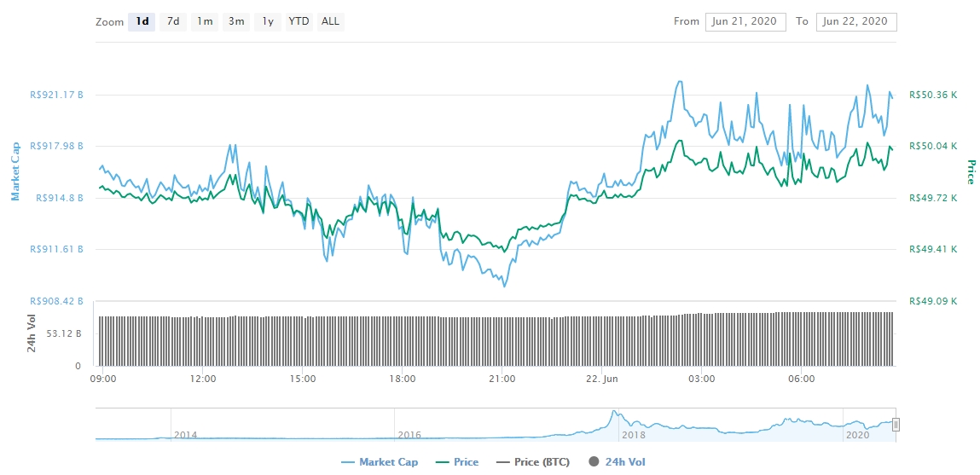Select the 1d zoom range
980x475 pixels.
[x=142, y=22]
